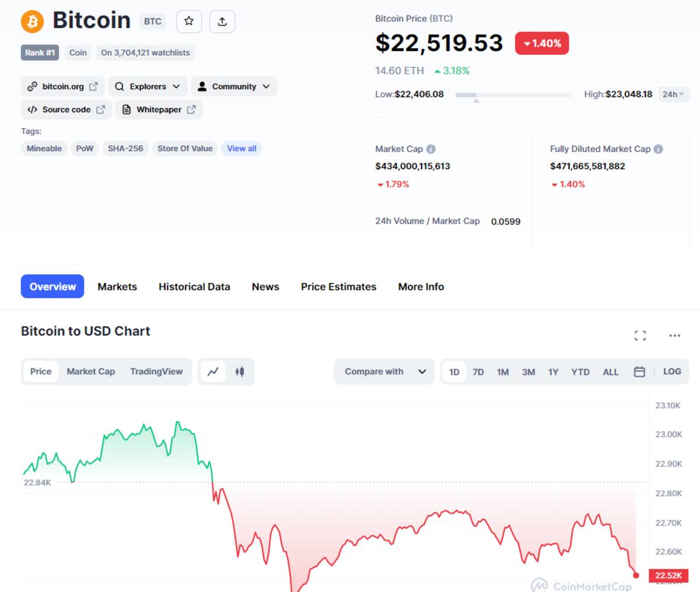Select the 7D time range
Screen dimensions: 700x592
478,372
